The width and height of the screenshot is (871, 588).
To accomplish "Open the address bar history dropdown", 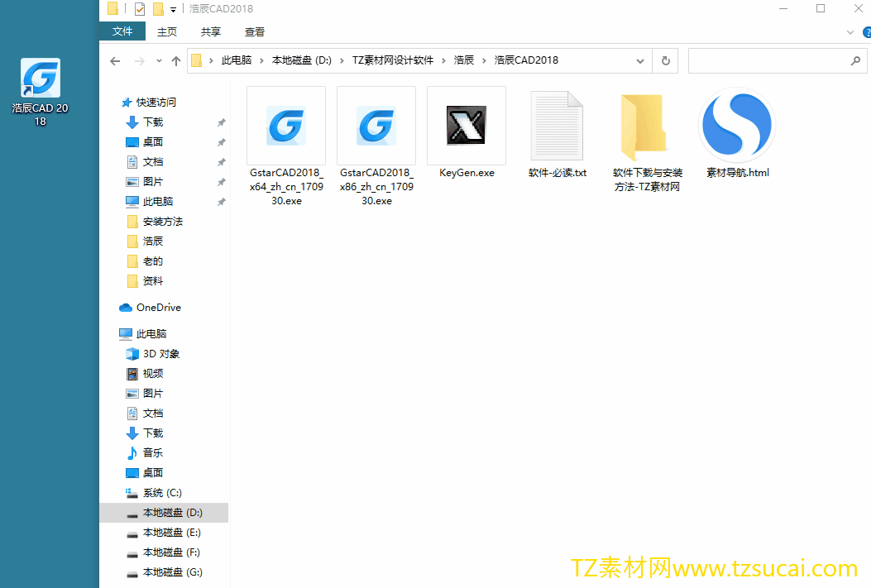I will 640,61.
